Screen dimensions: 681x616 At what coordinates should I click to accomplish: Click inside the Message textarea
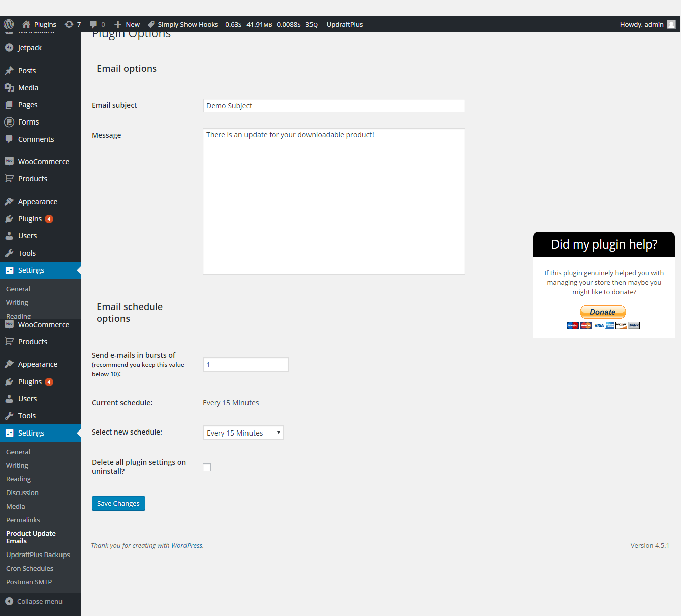click(334, 201)
